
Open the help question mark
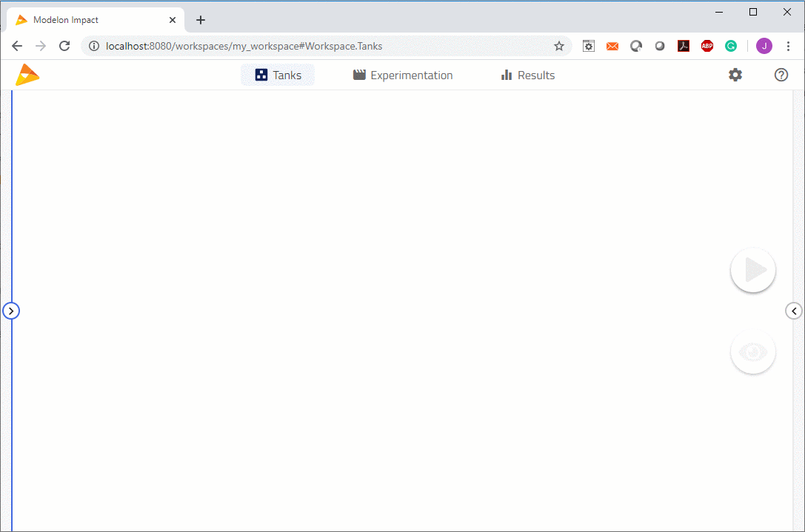point(781,75)
